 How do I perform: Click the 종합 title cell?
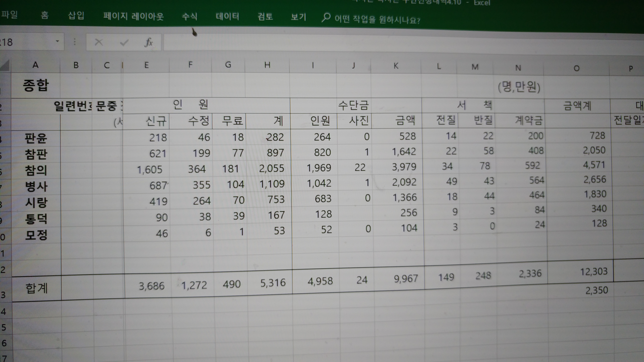click(x=36, y=85)
